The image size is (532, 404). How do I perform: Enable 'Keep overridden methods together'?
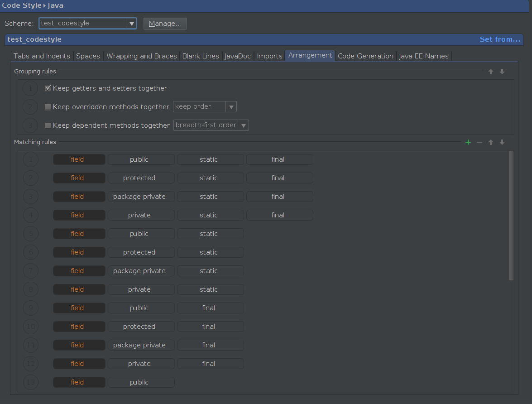pos(48,106)
